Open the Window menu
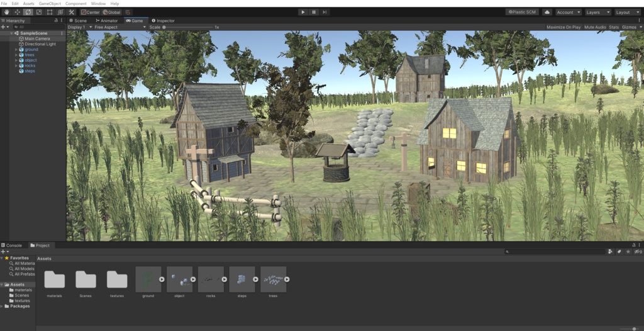Screen dimensions: 644x331 point(98,3)
